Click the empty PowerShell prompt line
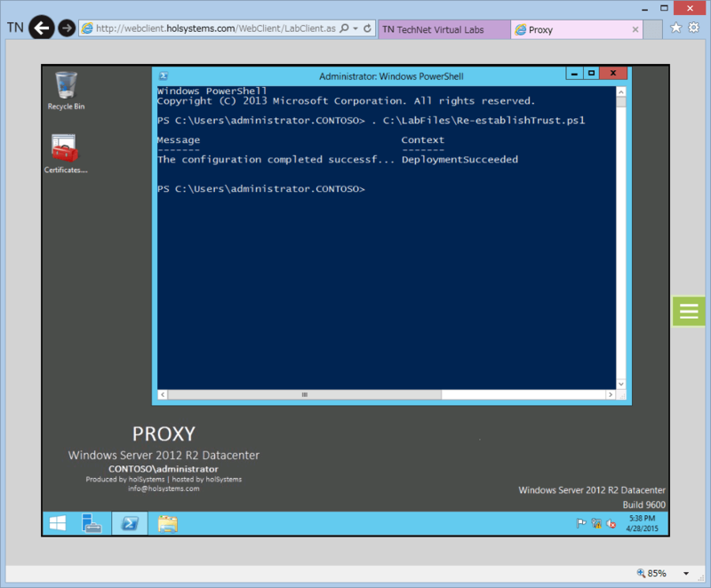 (x=261, y=189)
